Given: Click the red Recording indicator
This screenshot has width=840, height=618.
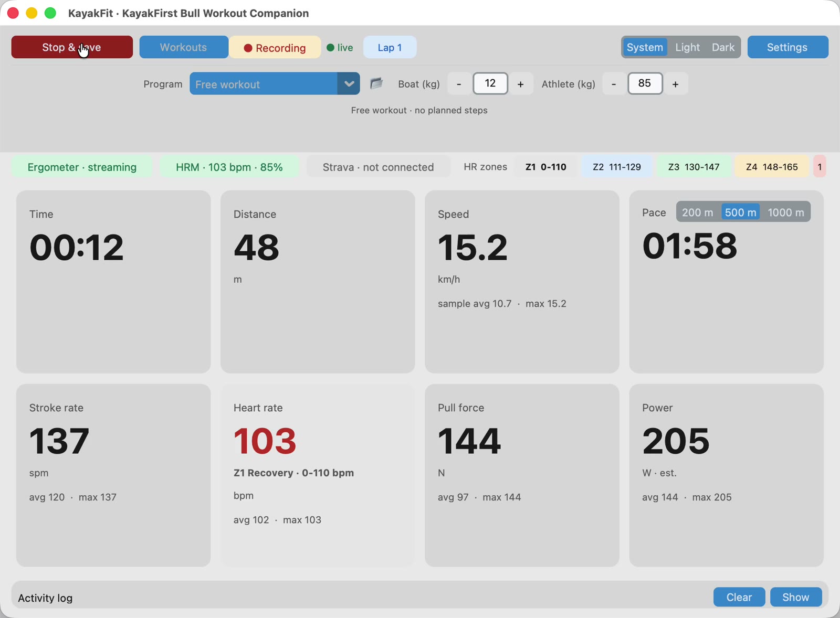Looking at the screenshot, I should coord(275,47).
